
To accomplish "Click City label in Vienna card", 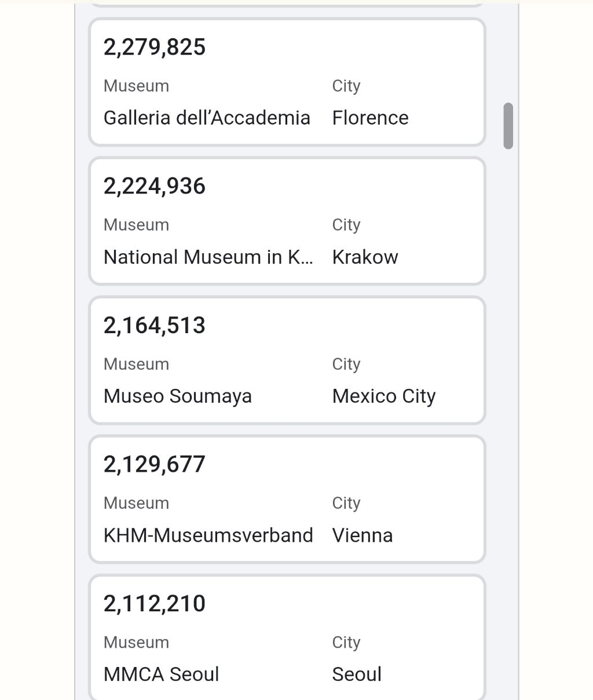I will pyautogui.click(x=346, y=504).
